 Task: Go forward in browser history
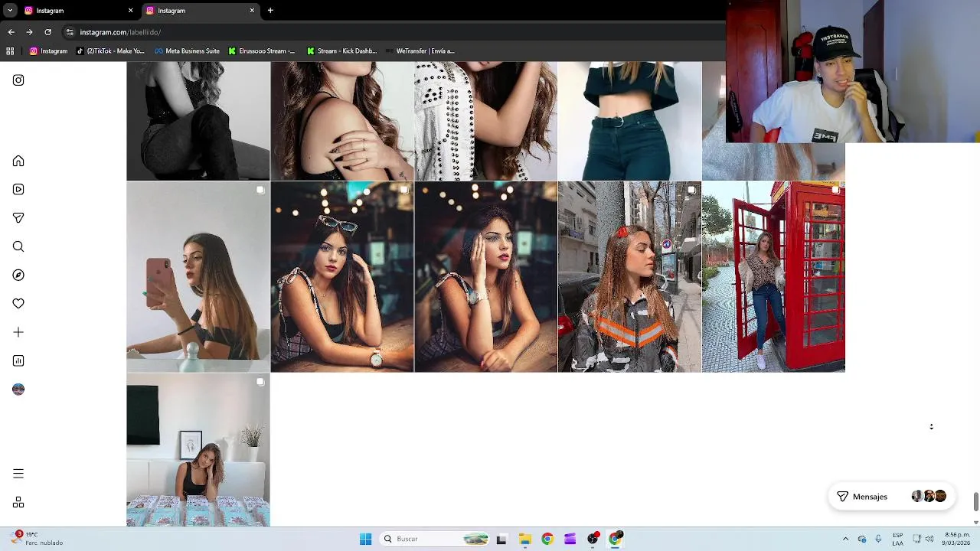pyautogui.click(x=29, y=32)
